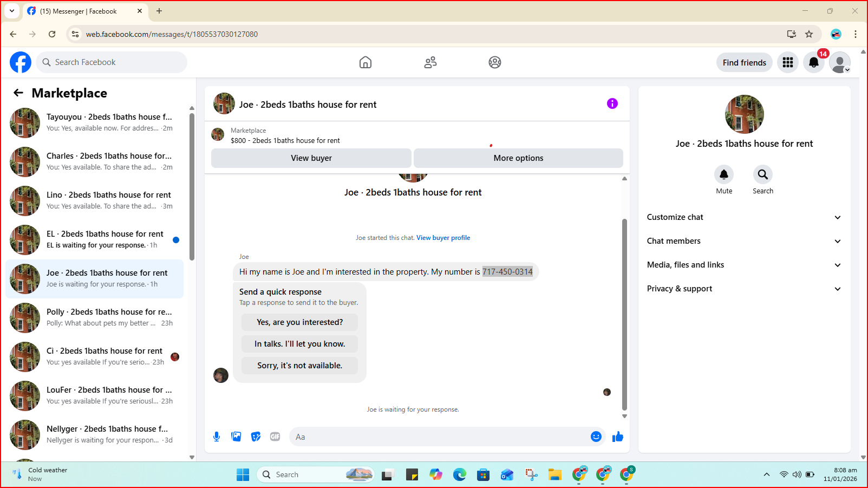Screen dimensions: 868x488
Task: Open the View buyer profile link
Action: tap(443, 238)
